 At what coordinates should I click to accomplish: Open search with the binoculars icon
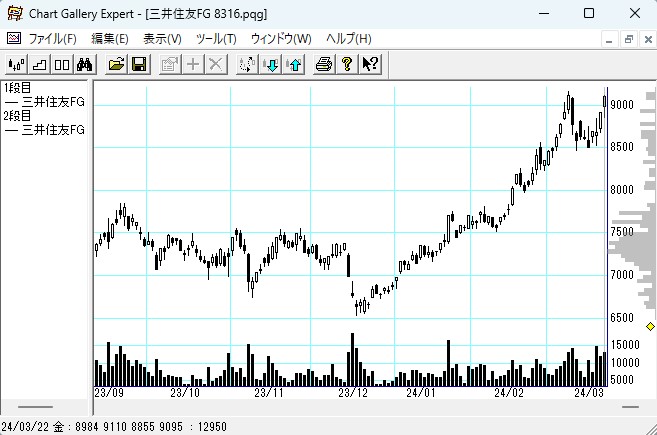[x=85, y=65]
